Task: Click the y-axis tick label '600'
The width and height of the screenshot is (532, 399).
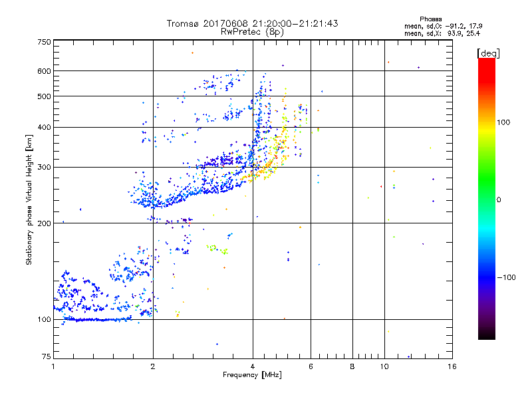Action: (44, 71)
